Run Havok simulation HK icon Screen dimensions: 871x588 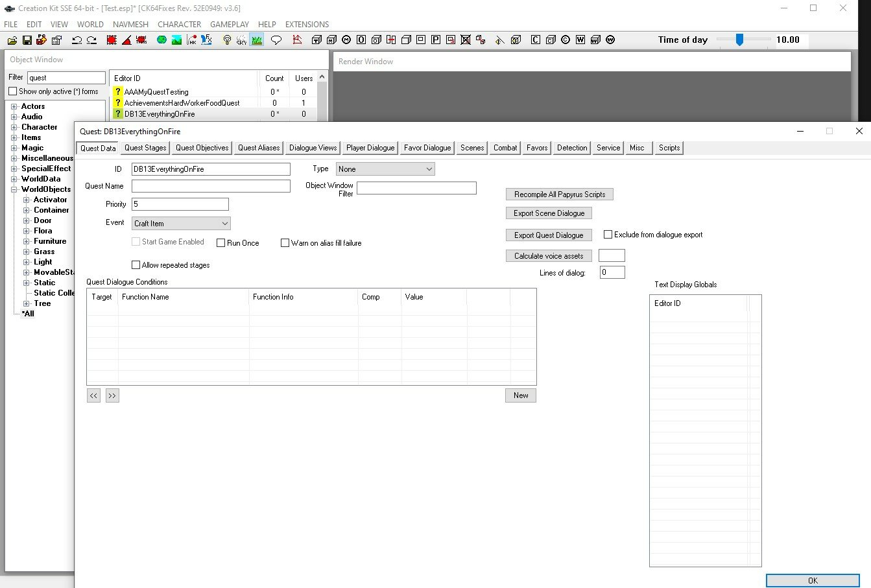tap(191, 40)
